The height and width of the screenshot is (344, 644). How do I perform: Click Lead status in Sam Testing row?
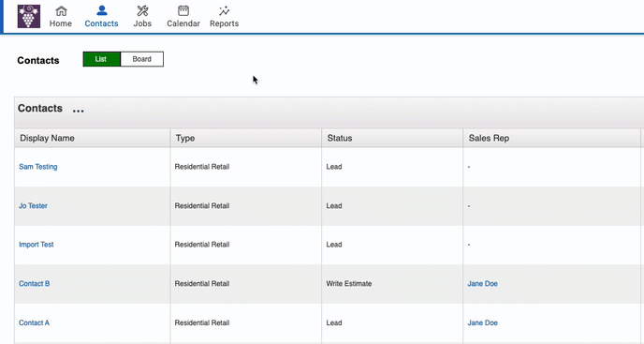pyautogui.click(x=334, y=167)
